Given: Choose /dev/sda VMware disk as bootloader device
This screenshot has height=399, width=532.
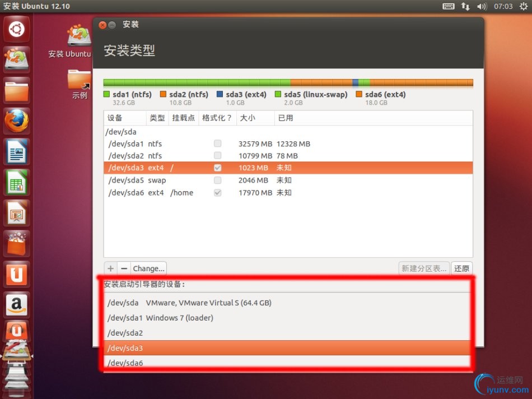Looking at the screenshot, I should tap(287, 303).
